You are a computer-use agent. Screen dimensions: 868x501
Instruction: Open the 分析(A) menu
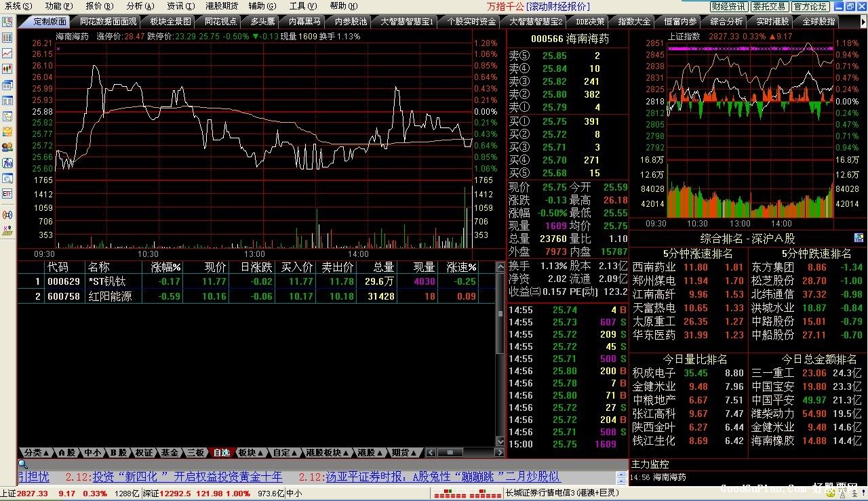pyautogui.click(x=140, y=5)
